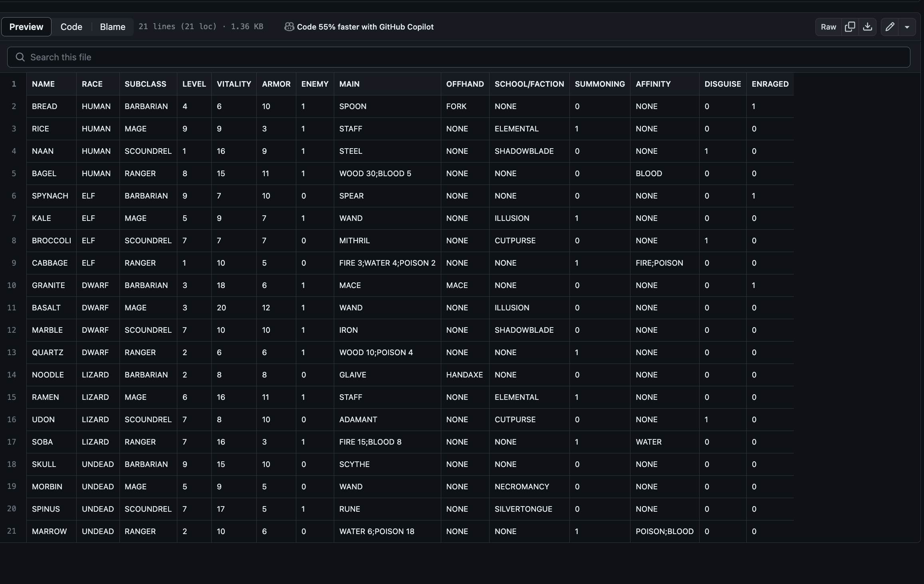
Task: Click the pencil edit file icon
Action: coord(890,27)
